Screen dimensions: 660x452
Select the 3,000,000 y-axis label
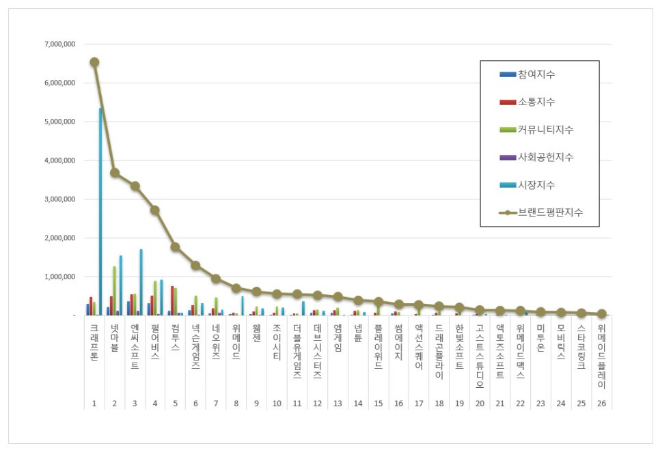coord(61,199)
